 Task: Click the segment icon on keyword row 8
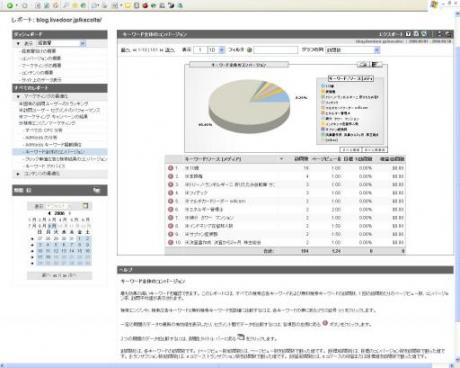(x=171, y=226)
